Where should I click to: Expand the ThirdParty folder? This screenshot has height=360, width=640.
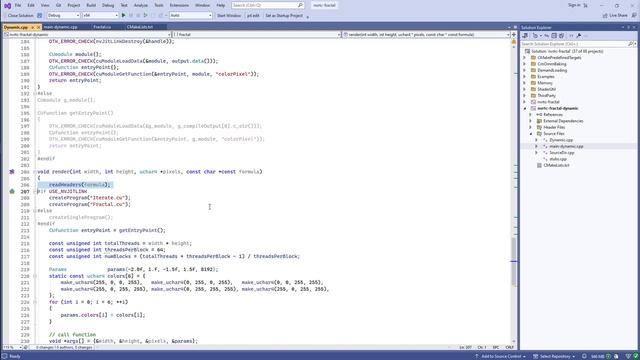coord(525,96)
